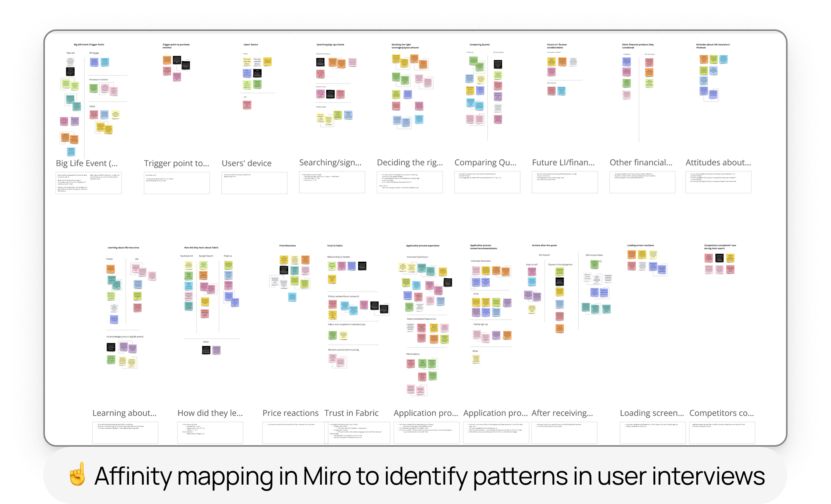The width and height of the screenshot is (831, 504).
Task: Select the black sticky note under "New kid"
Action: (70, 72)
